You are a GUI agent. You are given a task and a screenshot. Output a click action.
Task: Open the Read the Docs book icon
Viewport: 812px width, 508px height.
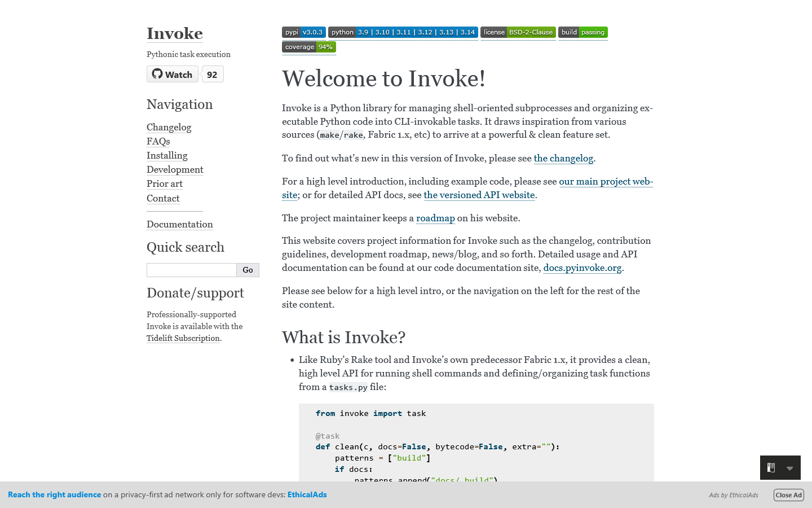pos(771,467)
